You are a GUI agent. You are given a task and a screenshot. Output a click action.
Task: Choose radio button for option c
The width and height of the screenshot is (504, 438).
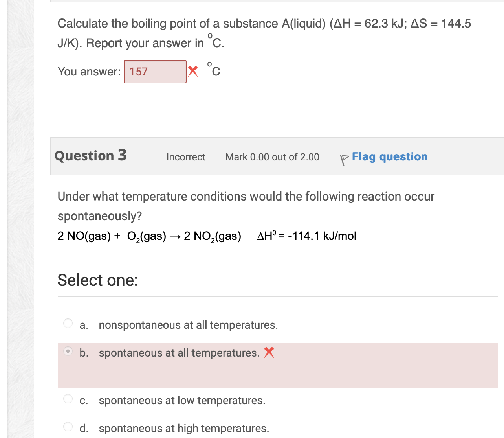tap(68, 399)
